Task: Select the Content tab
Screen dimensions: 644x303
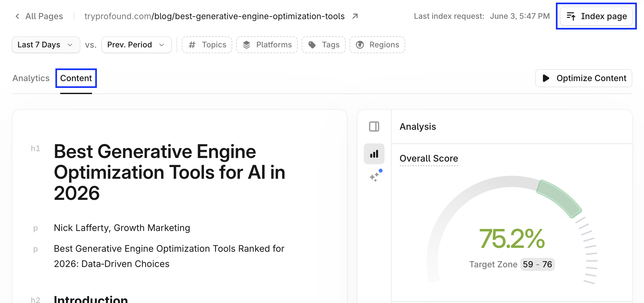Action: point(76,78)
